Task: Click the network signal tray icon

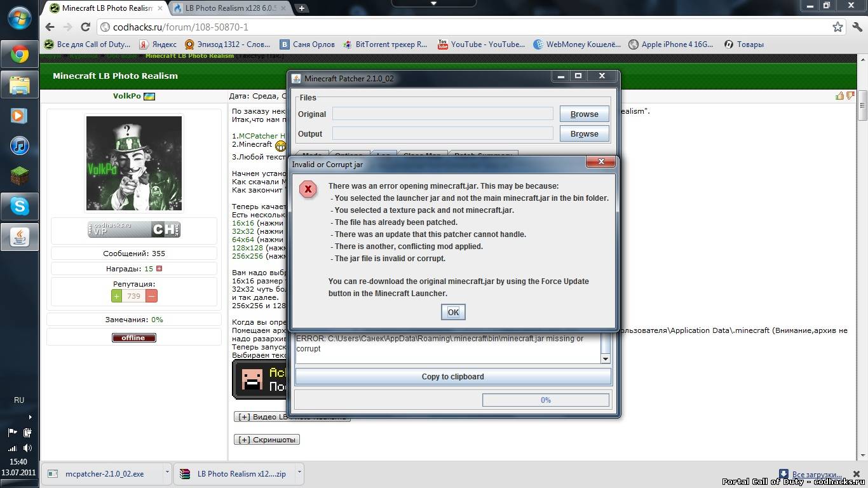Action: click(x=12, y=448)
